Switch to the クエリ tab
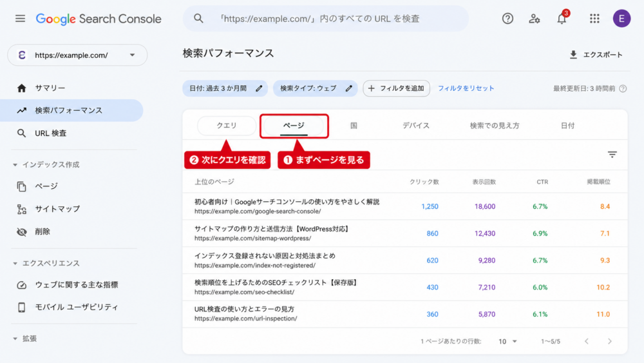 pyautogui.click(x=227, y=126)
